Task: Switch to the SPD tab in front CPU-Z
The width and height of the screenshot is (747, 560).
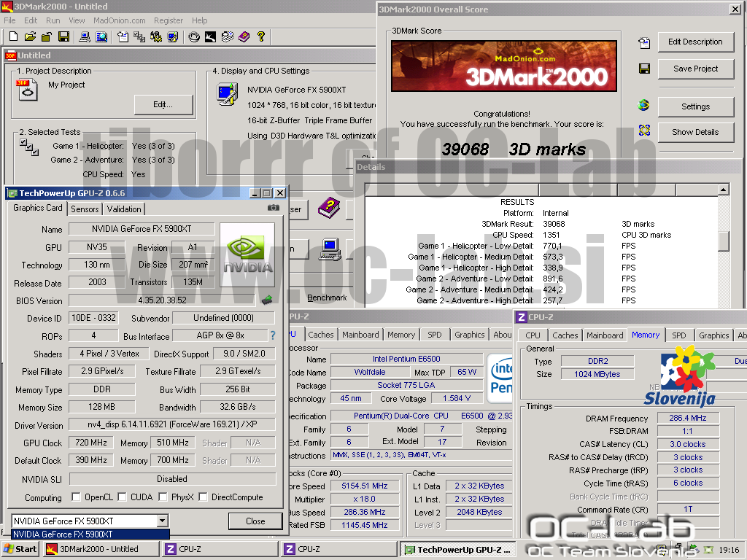Action: (x=679, y=335)
